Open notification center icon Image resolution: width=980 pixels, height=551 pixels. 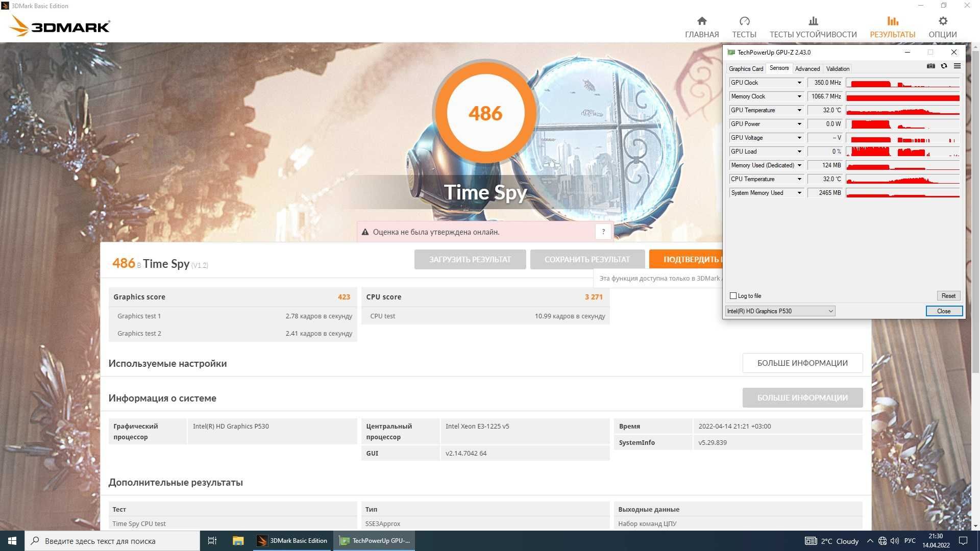[963, 541]
